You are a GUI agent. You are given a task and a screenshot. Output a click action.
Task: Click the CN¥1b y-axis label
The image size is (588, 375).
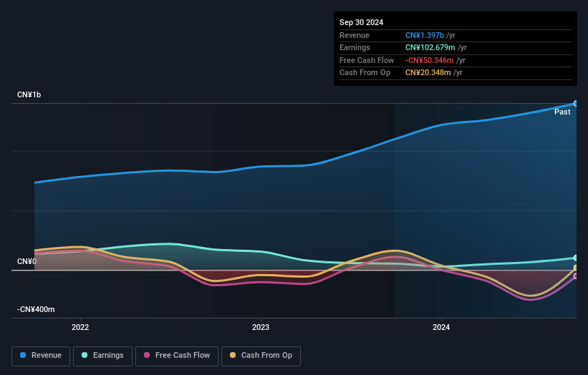tap(29, 94)
